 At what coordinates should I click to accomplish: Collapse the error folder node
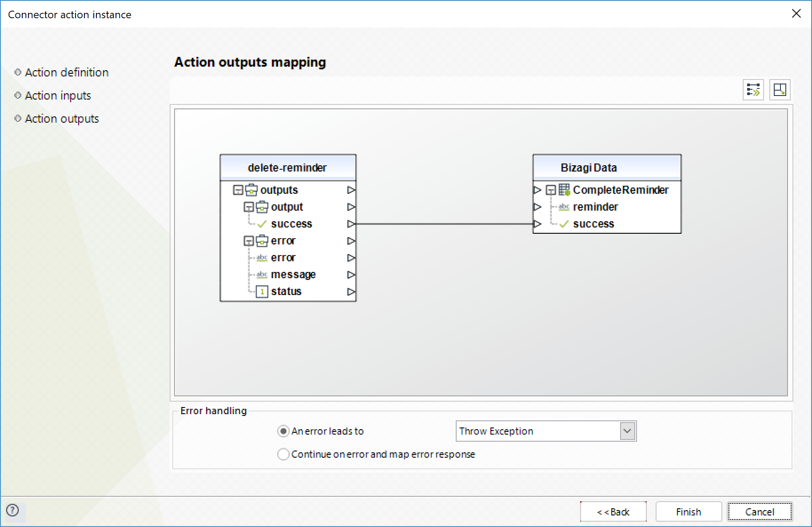pyautogui.click(x=249, y=241)
